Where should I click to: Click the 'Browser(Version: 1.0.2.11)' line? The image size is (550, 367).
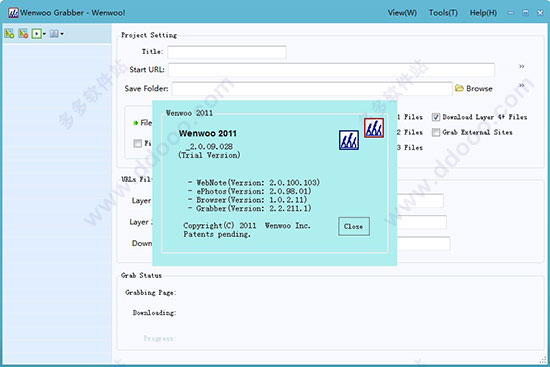pos(251,200)
